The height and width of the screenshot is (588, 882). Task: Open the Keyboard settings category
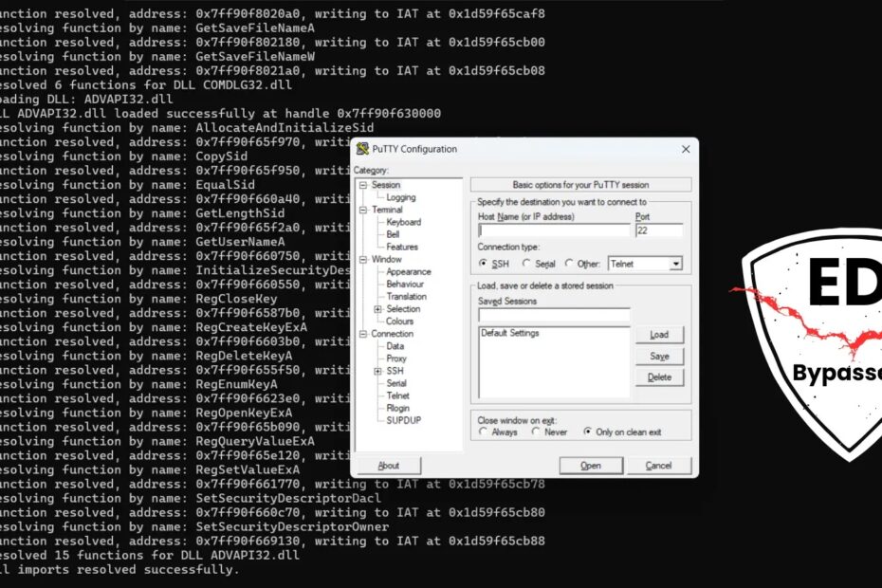[403, 222]
